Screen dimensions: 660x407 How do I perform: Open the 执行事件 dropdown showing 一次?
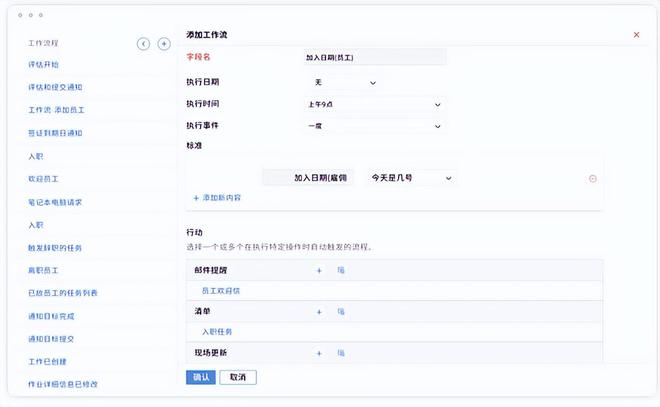pos(374,126)
